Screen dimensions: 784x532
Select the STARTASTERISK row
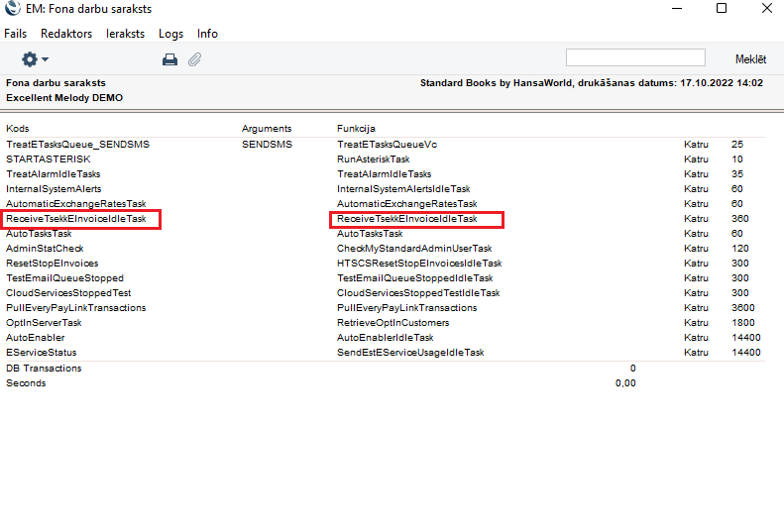(48, 160)
